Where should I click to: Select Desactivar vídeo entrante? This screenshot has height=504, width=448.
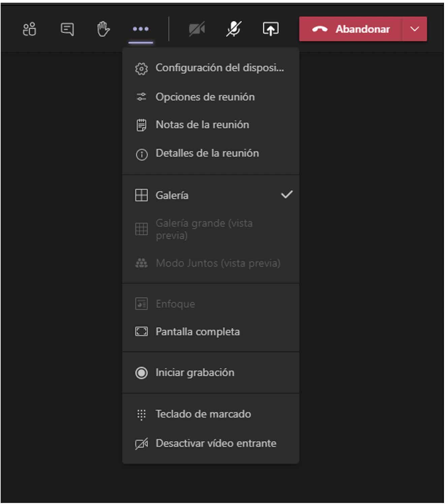tap(211, 443)
